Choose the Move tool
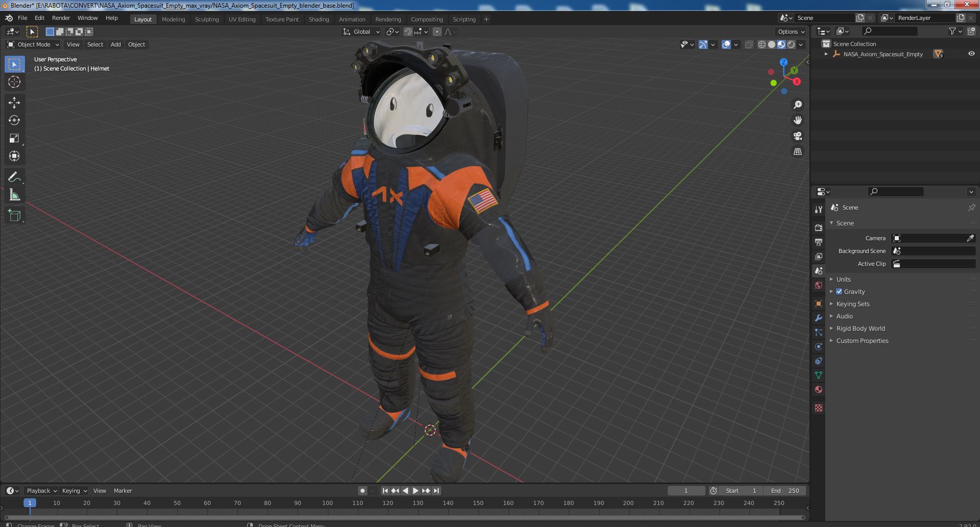This screenshot has width=980, height=527. [14, 103]
